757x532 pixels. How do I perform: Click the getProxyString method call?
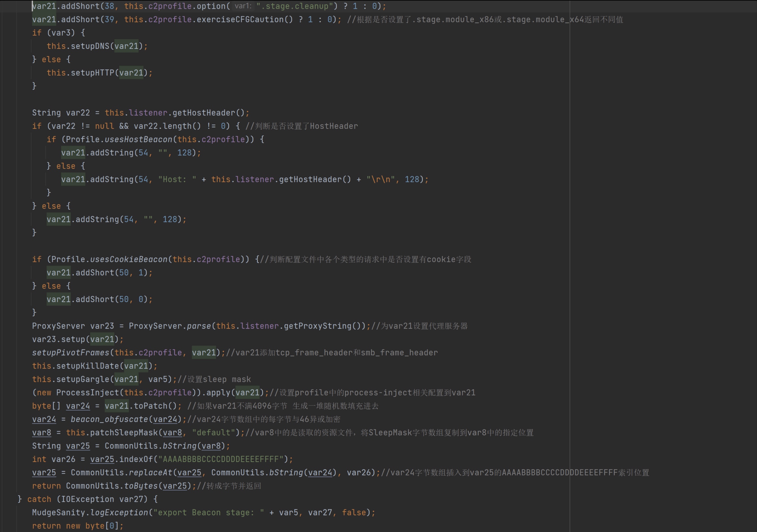tap(318, 326)
